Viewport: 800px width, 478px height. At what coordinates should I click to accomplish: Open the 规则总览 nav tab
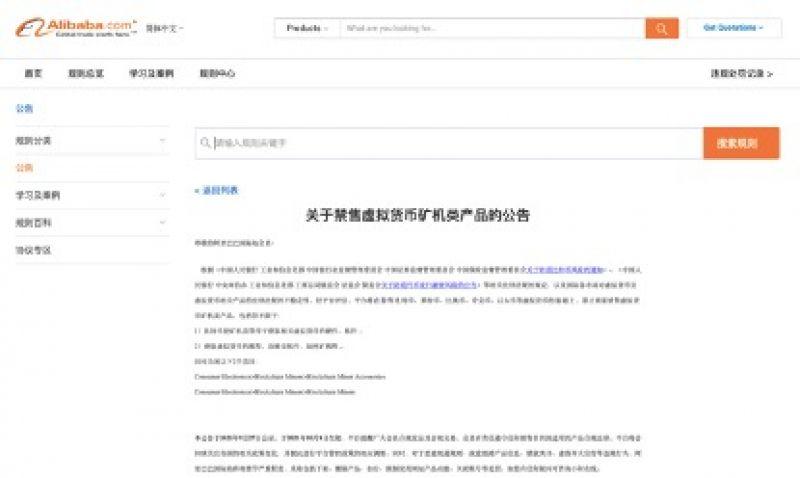(86, 73)
